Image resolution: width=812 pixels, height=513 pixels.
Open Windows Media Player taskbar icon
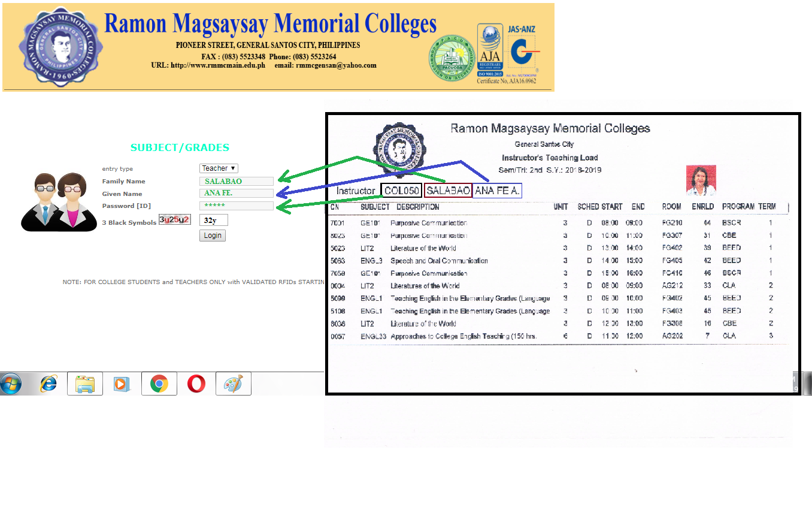121,384
